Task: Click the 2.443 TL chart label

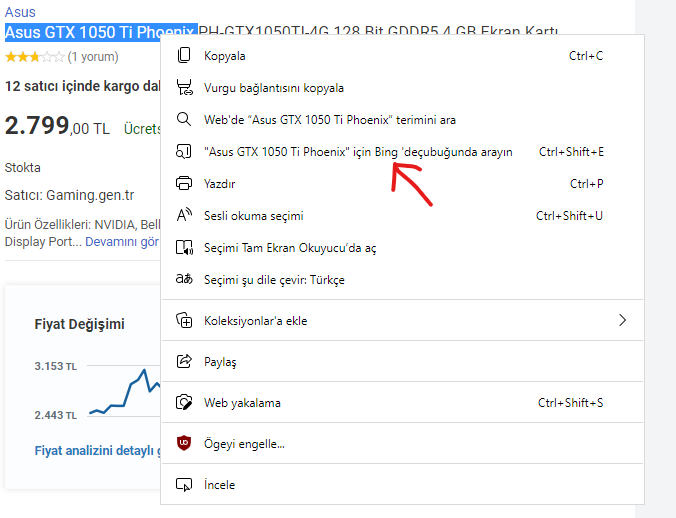Action: 56,415
